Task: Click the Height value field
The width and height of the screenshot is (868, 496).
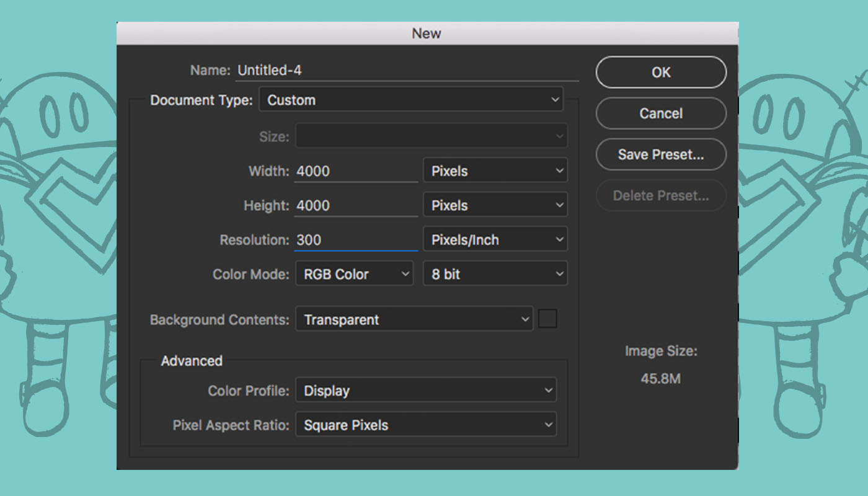Action: [356, 206]
